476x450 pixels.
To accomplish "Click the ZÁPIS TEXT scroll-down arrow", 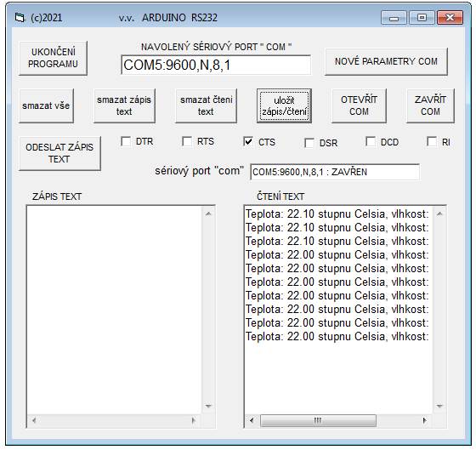I will (208, 407).
